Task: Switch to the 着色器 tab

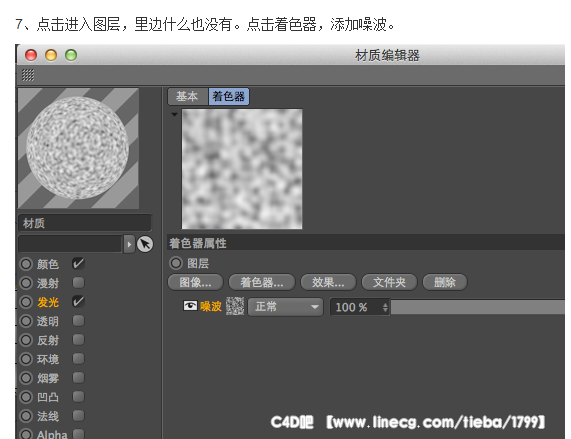Action: click(x=229, y=96)
